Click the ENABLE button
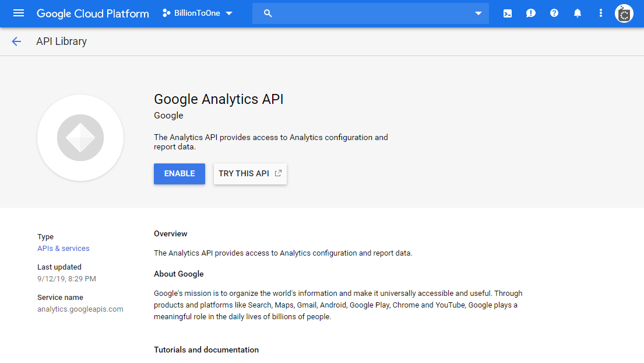The image size is (644, 363). pyautogui.click(x=180, y=174)
